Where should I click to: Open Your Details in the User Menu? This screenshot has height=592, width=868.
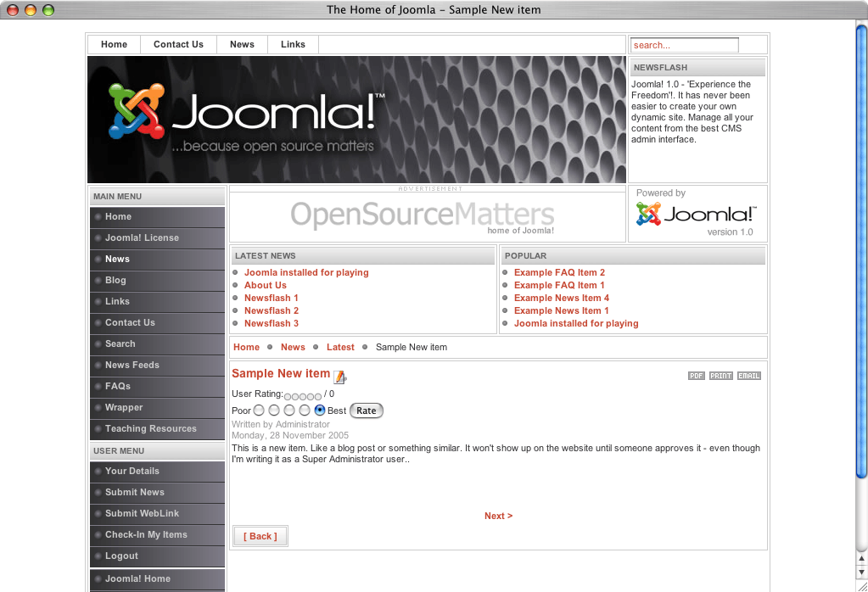pyautogui.click(x=157, y=472)
